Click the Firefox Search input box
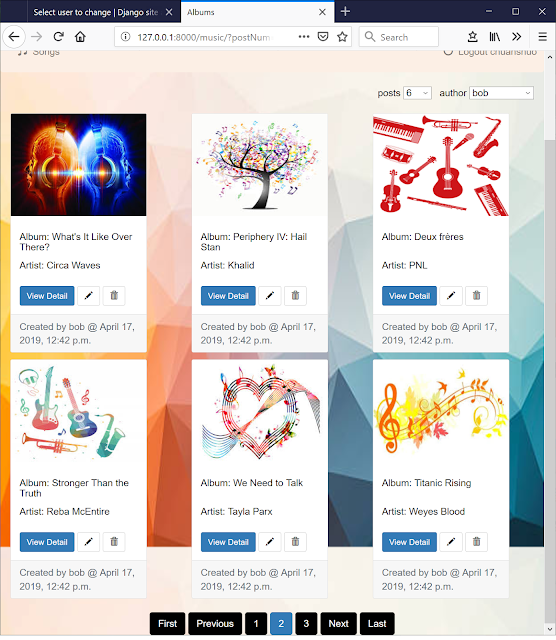The width and height of the screenshot is (556, 640). [x=399, y=37]
